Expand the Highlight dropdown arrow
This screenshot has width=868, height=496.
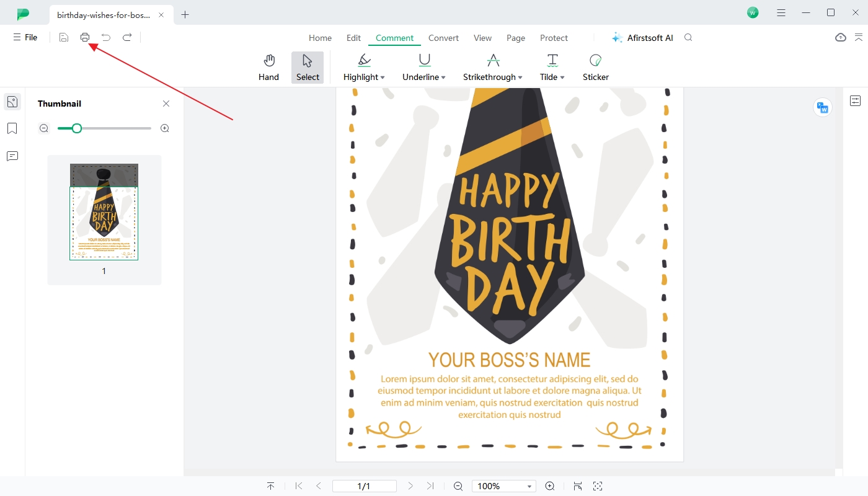coord(383,77)
